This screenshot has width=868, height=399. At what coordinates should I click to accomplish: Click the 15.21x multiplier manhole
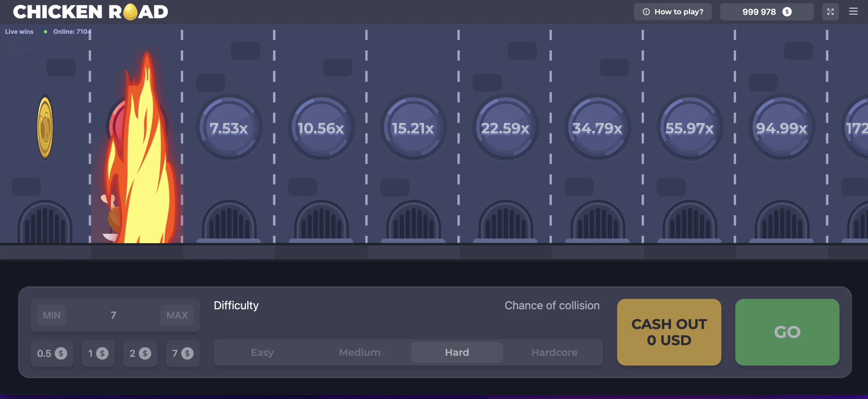413,128
